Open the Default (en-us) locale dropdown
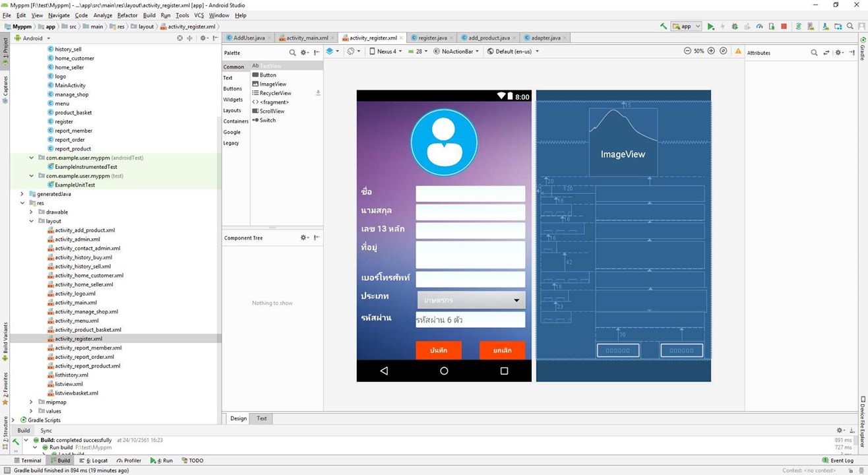This screenshot has height=475, width=868. (512, 51)
